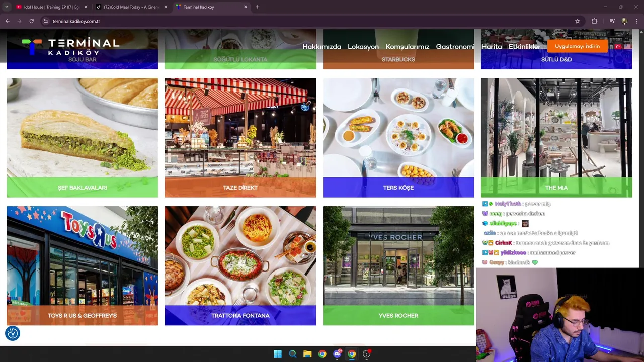Image resolution: width=644 pixels, height=362 pixels.
Task: Click the Terminal Kadıköy logo
Action: click(x=70, y=46)
